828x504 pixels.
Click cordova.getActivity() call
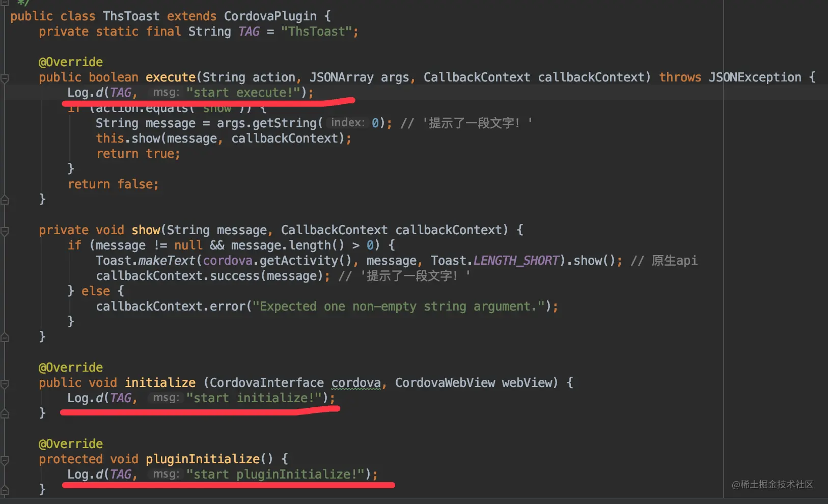277,261
